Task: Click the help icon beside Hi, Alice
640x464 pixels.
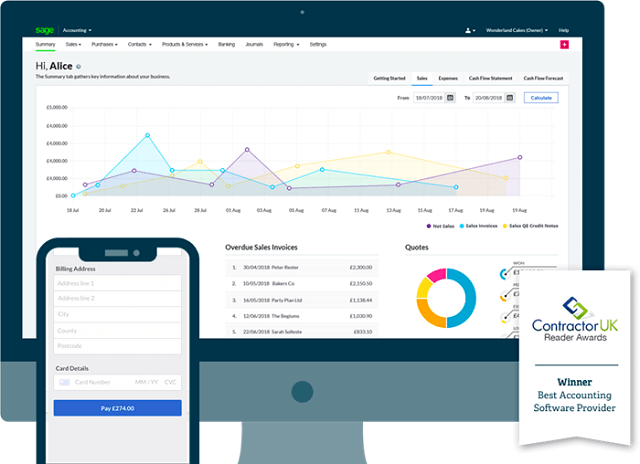Action: tap(79, 66)
